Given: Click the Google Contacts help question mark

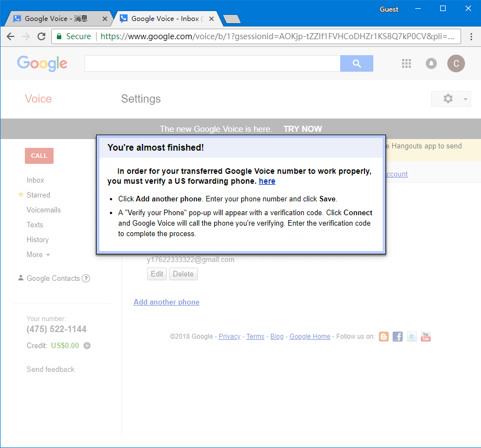Looking at the screenshot, I should point(86,278).
